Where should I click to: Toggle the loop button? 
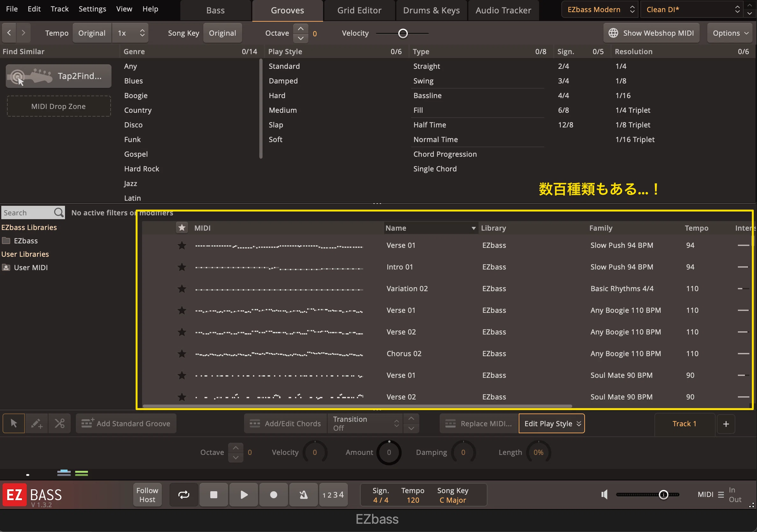pos(184,495)
